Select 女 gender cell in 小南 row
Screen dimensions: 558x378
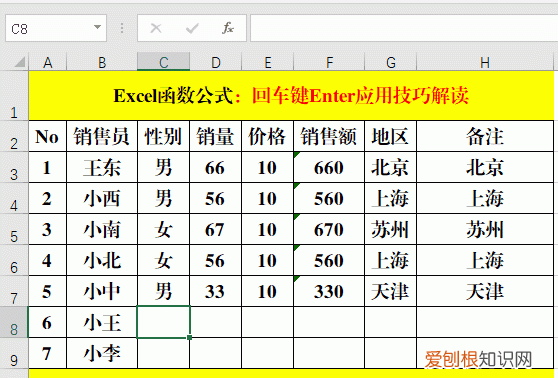(x=163, y=229)
